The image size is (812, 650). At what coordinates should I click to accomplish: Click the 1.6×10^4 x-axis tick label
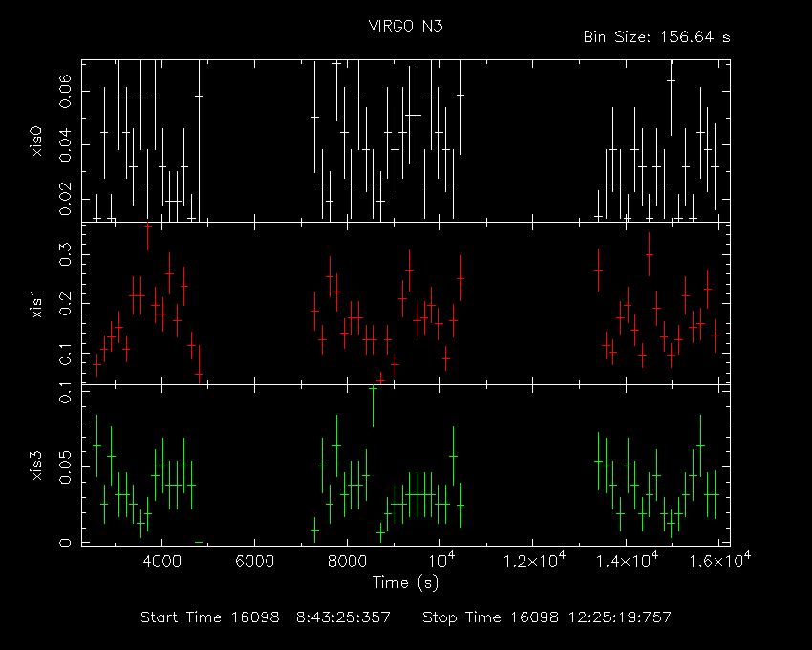tap(720, 560)
